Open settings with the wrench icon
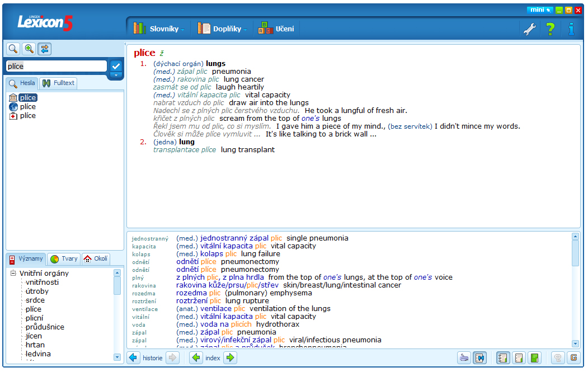The image size is (588, 372). (x=529, y=29)
